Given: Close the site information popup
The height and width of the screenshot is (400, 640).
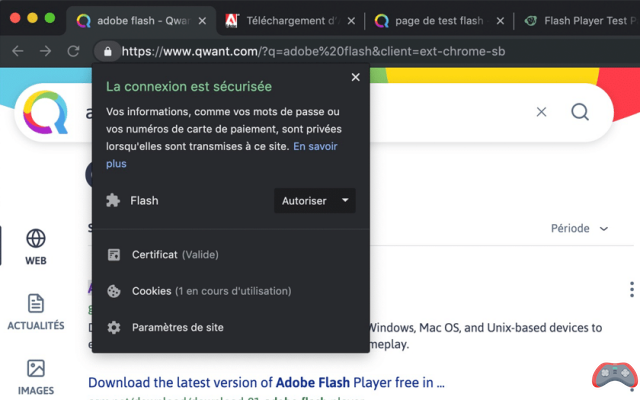Looking at the screenshot, I should (356, 77).
